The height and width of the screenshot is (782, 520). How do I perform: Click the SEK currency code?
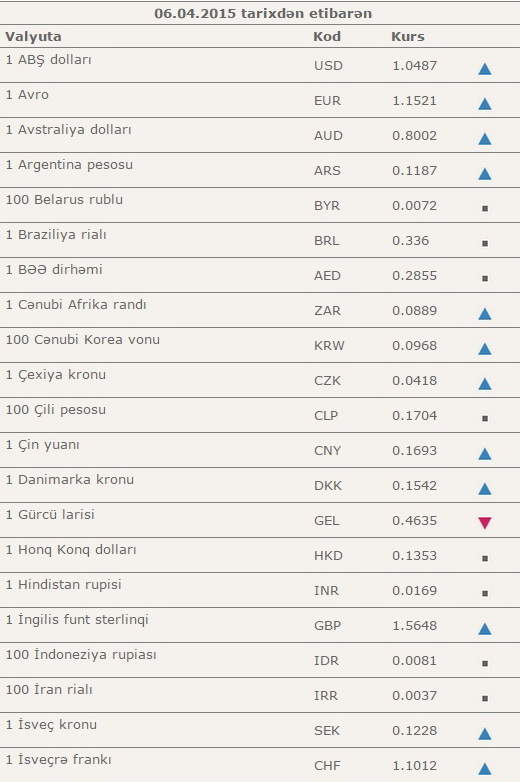coord(327,731)
